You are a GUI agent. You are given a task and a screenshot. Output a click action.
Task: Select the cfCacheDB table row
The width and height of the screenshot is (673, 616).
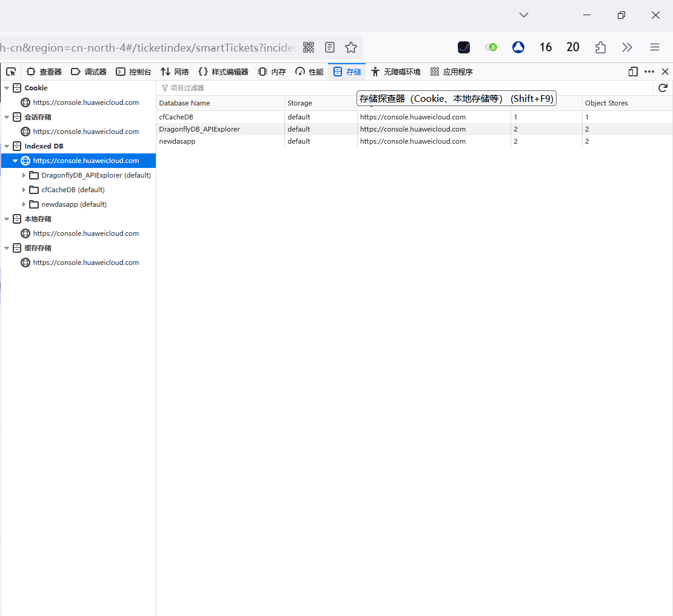click(415, 117)
